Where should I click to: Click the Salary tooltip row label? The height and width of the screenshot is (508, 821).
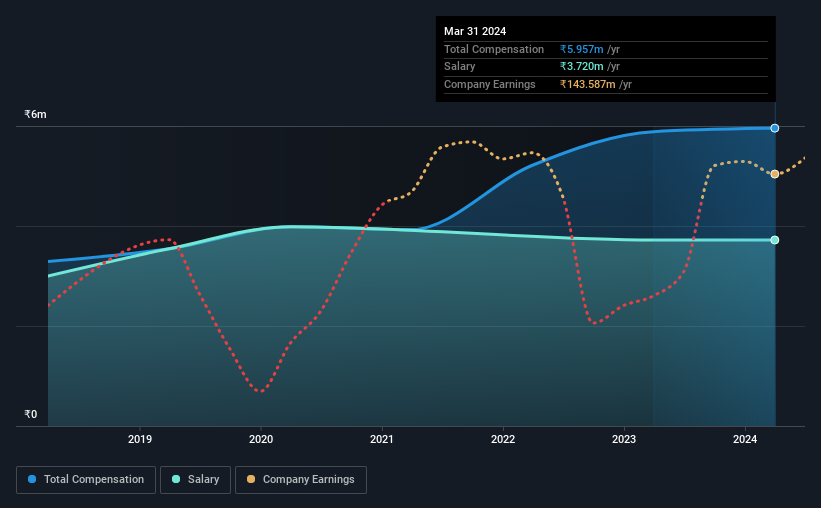(460, 67)
